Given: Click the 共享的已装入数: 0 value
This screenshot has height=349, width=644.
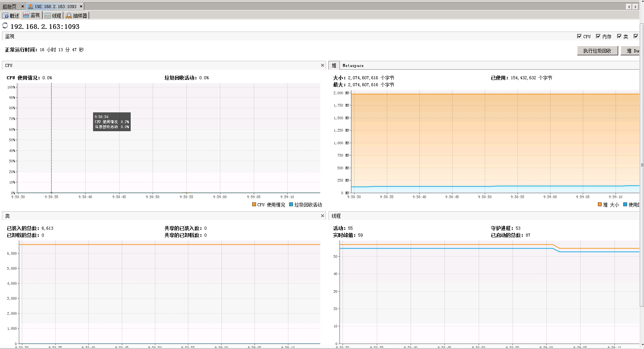Looking at the screenshot, I should (186, 228).
